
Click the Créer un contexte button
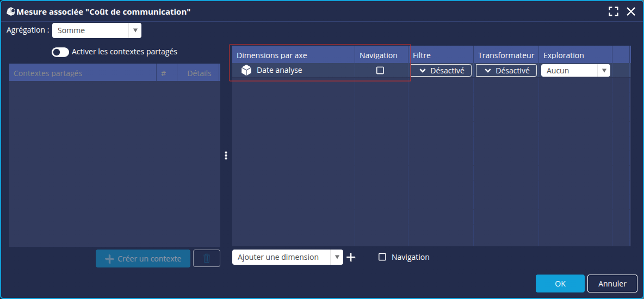143,259
